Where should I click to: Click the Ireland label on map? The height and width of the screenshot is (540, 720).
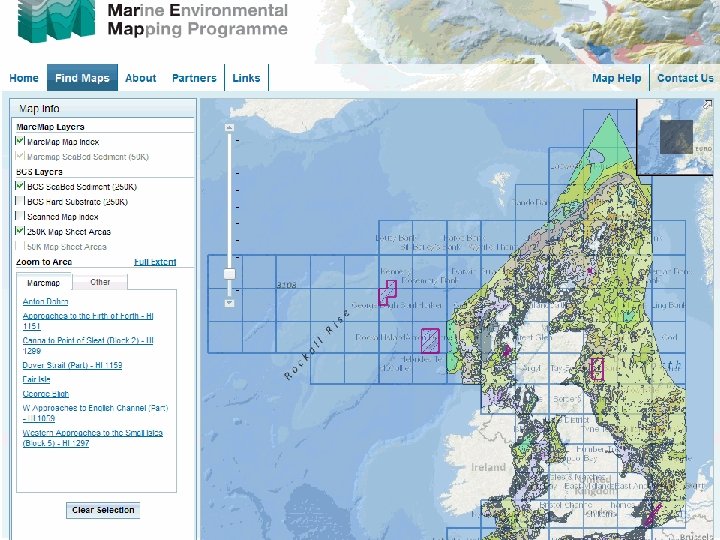coord(488,467)
